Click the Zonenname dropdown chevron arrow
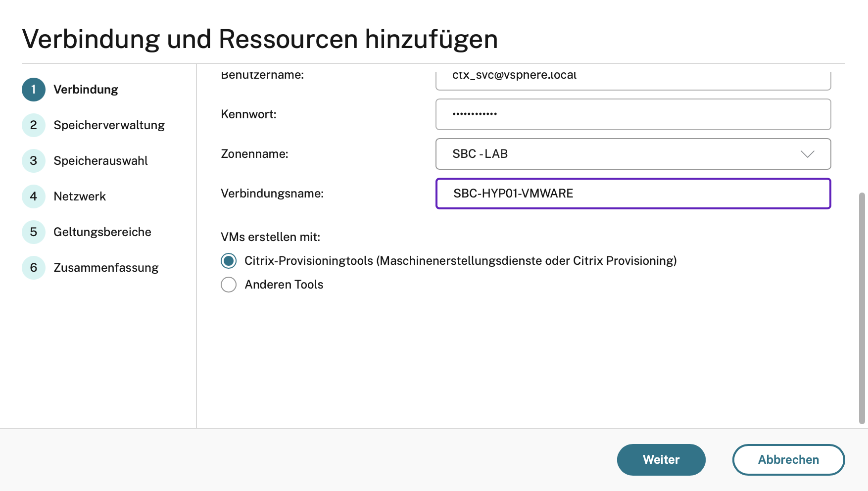868x491 pixels. click(807, 154)
